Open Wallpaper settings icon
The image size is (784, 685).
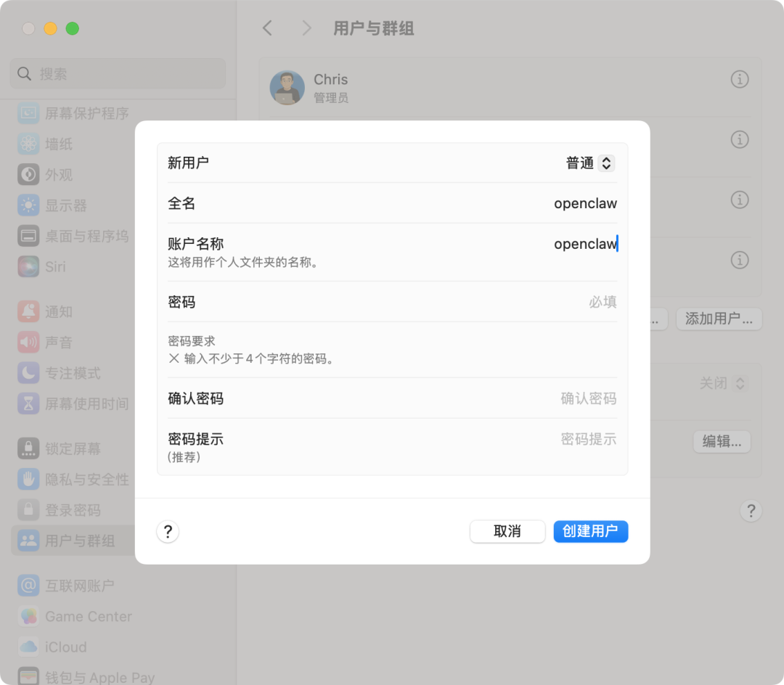[28, 144]
